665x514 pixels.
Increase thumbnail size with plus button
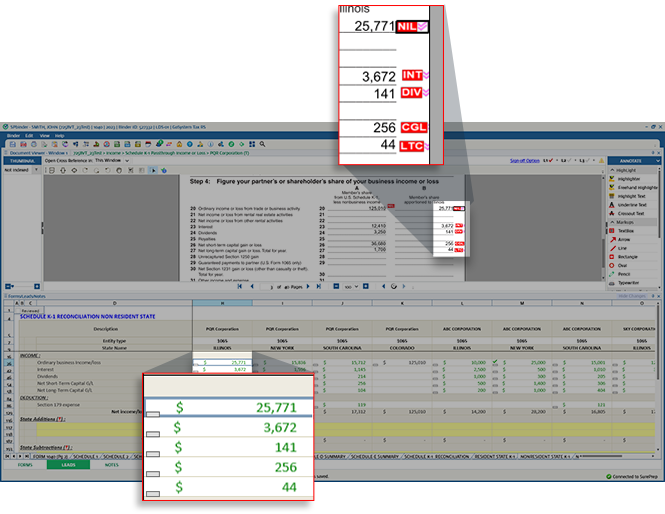point(37,287)
